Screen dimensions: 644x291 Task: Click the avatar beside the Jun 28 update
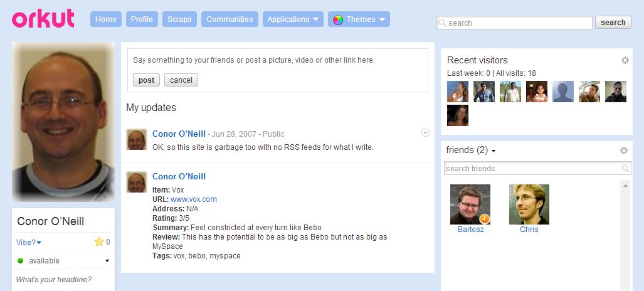[136, 139]
